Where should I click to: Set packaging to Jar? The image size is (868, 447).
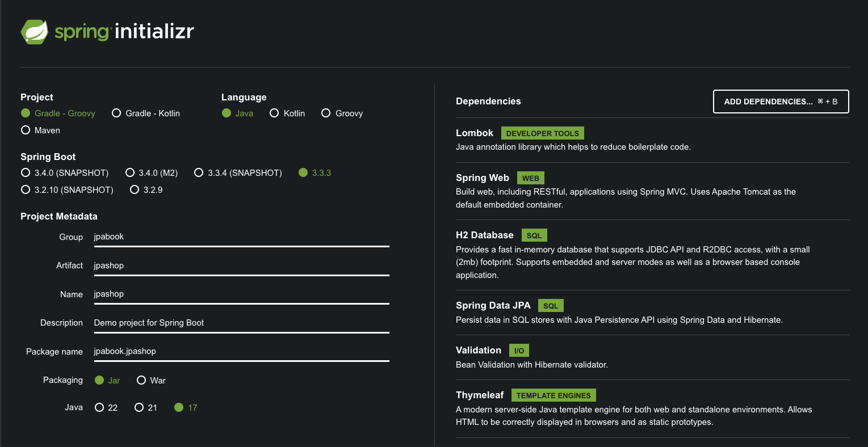click(x=107, y=381)
